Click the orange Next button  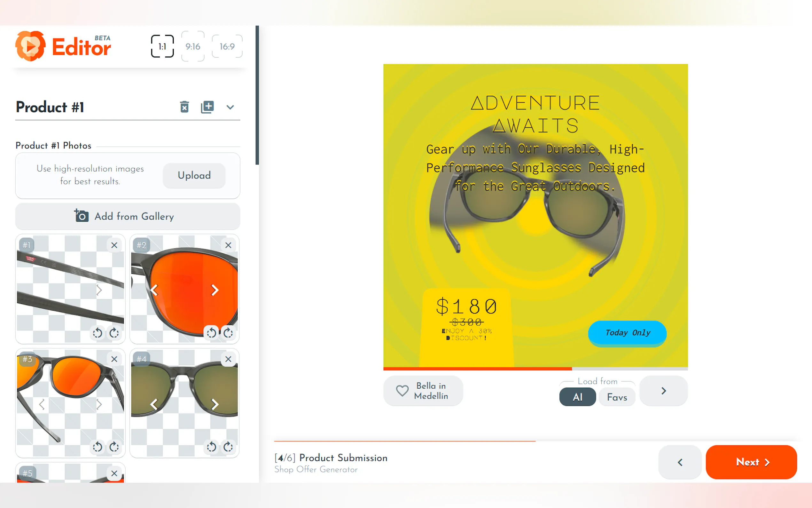(751, 462)
